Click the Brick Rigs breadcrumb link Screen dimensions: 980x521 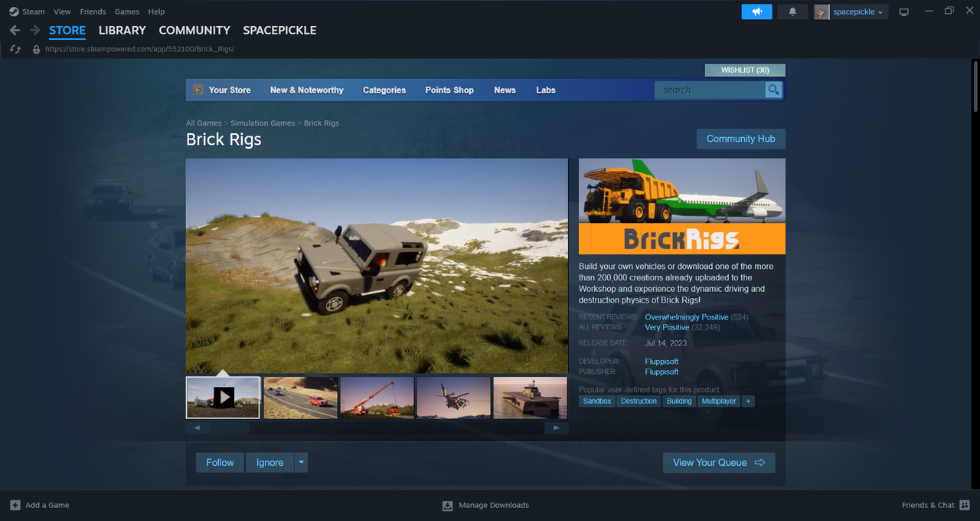click(322, 123)
